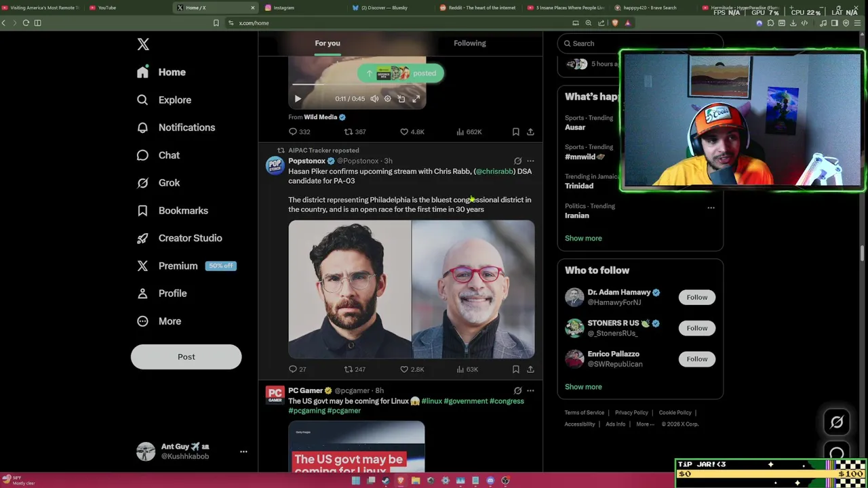Click the green new posts 'posted' pill
Screen dimensions: 868x488
click(x=401, y=73)
